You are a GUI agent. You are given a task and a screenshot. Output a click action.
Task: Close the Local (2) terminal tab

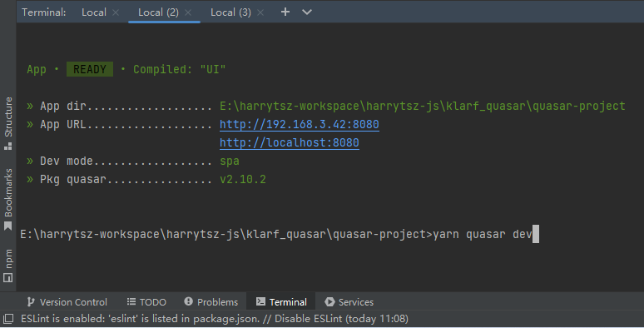click(188, 12)
